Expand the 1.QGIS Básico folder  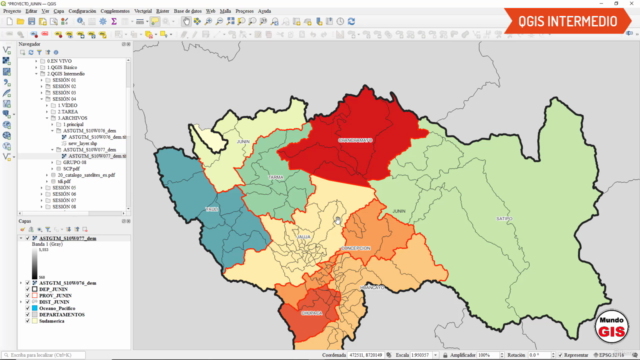(36, 67)
